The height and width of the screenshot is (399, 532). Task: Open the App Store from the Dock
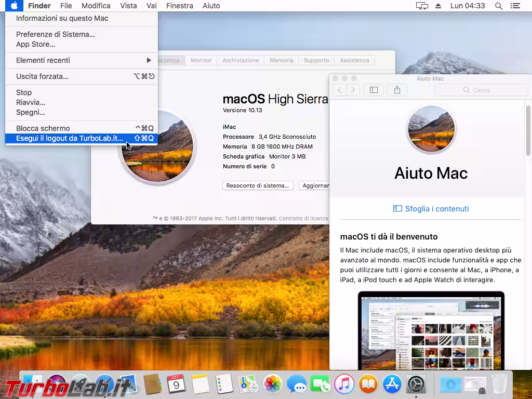392,385
